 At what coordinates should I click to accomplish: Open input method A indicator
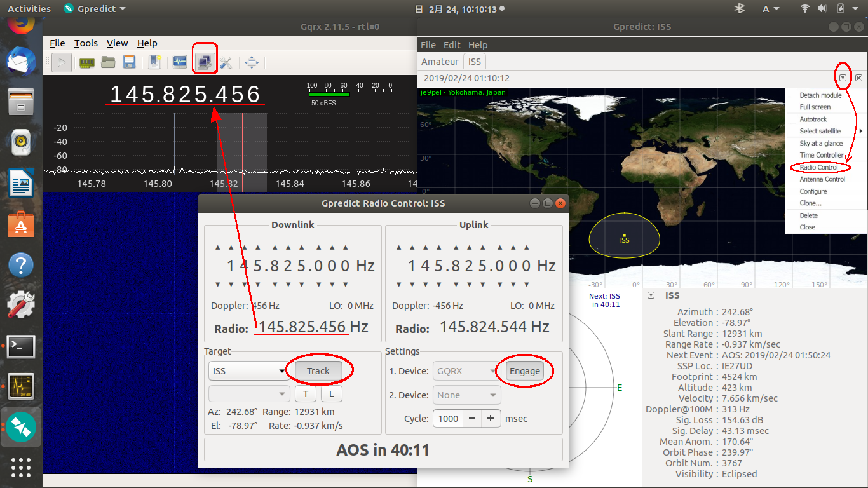(771, 9)
